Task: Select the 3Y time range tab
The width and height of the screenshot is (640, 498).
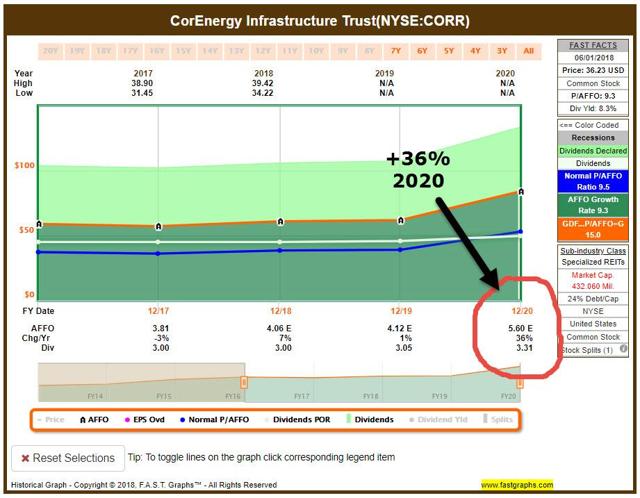Action: coord(502,51)
